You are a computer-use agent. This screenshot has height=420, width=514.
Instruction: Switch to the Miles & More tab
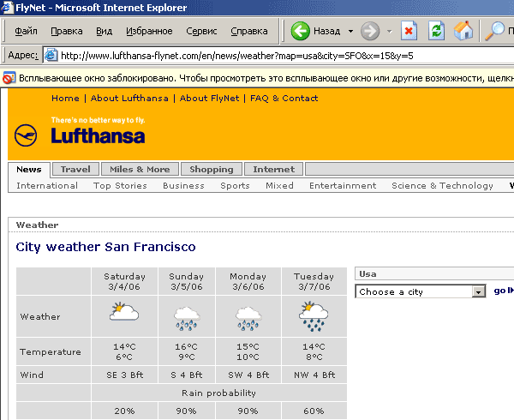[140, 169]
